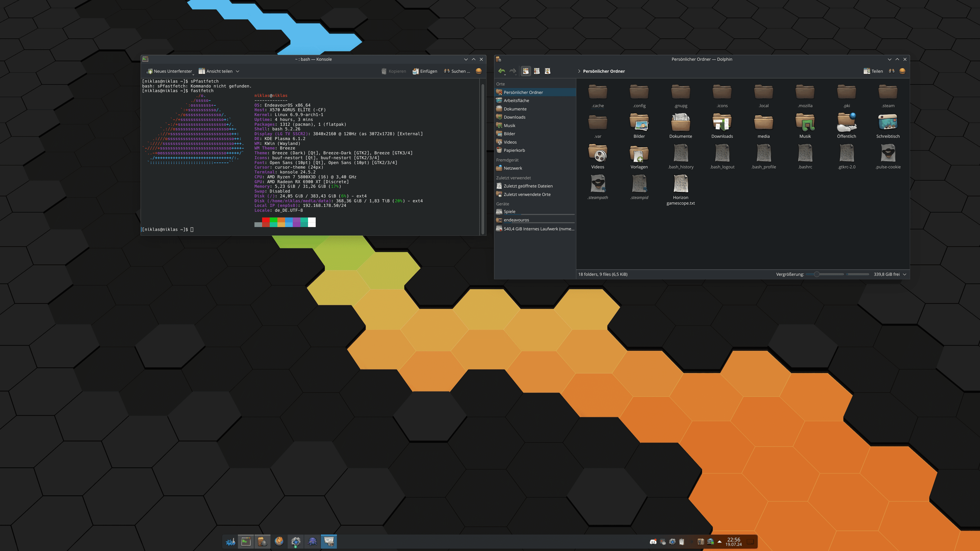The height and width of the screenshot is (551, 980).
Task: Click Dolphin's forward navigation arrow
Action: pyautogui.click(x=513, y=71)
